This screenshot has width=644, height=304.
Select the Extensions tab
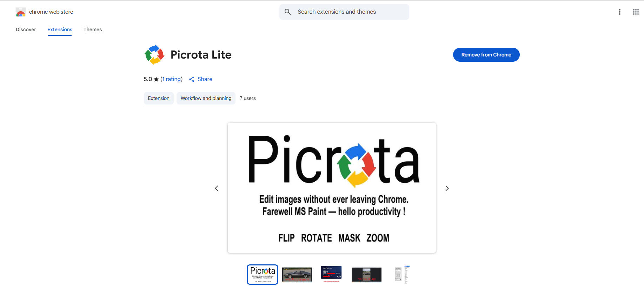[x=60, y=29]
